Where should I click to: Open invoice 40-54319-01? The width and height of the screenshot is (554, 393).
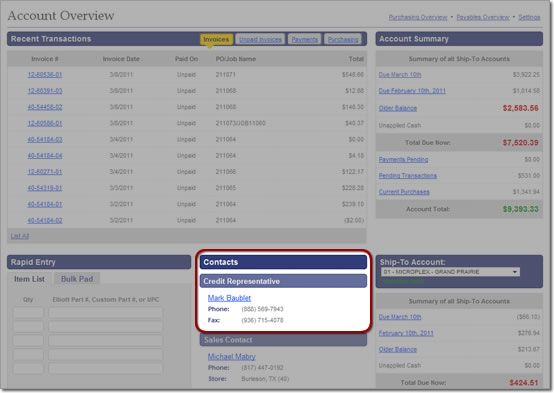45,188
